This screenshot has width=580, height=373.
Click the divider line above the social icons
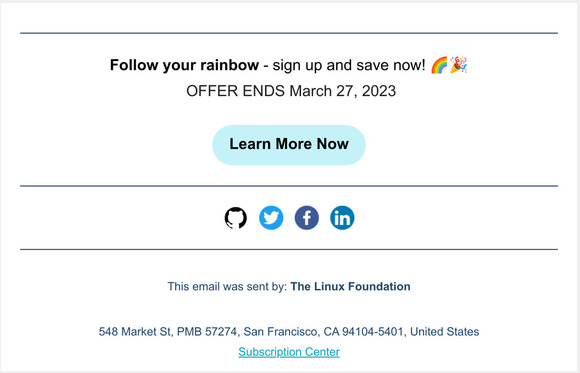[x=289, y=186]
